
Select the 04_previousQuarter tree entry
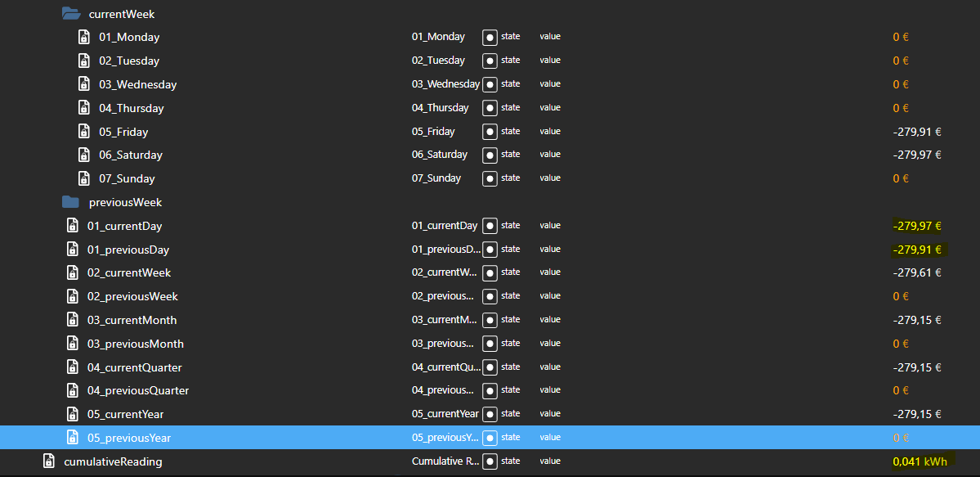click(x=138, y=391)
